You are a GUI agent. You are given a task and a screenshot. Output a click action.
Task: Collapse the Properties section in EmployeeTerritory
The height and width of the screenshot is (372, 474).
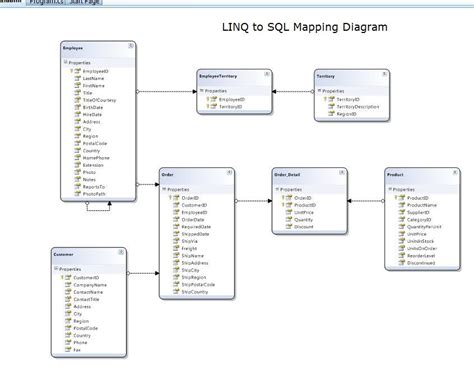click(x=201, y=90)
